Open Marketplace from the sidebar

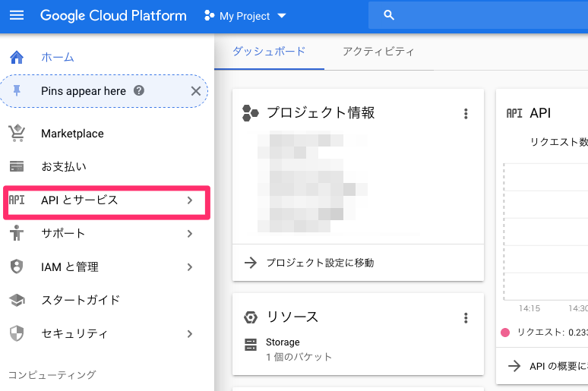pos(72,134)
